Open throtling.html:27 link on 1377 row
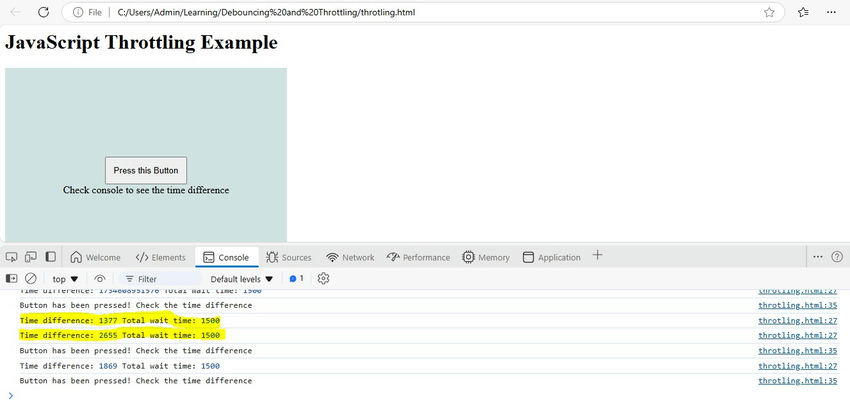The height and width of the screenshot is (414, 850). coord(797,320)
